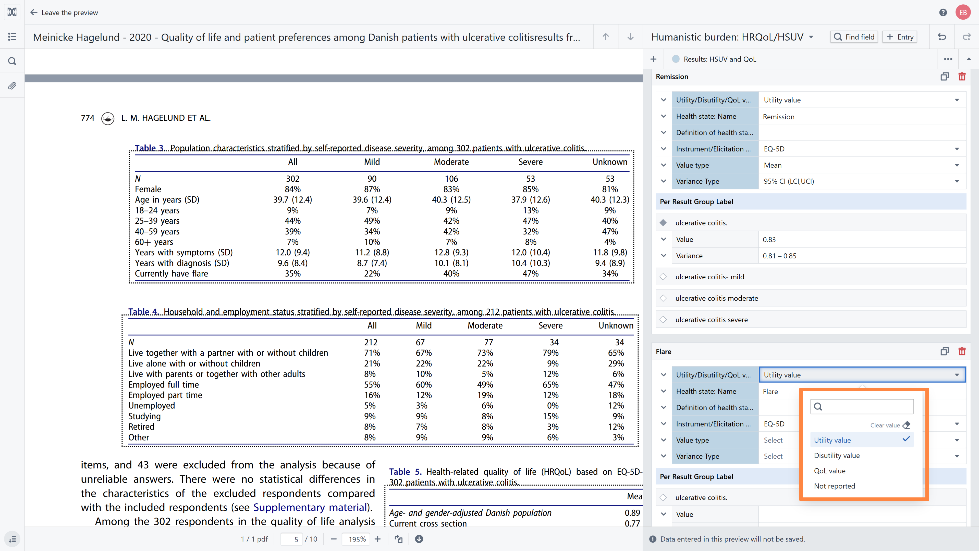The height and width of the screenshot is (551, 980).
Task: Open Flare Value type Select dropdown
Action: (862, 440)
